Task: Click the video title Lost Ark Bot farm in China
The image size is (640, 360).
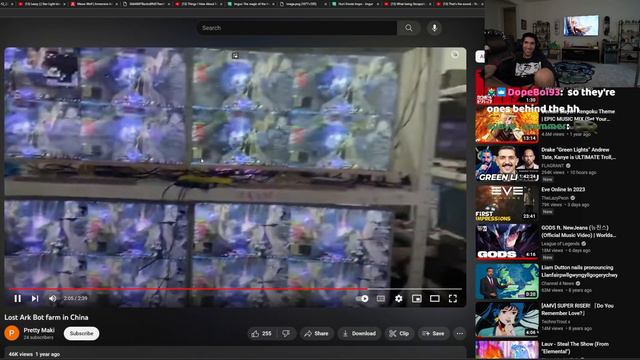Action: (x=46, y=317)
